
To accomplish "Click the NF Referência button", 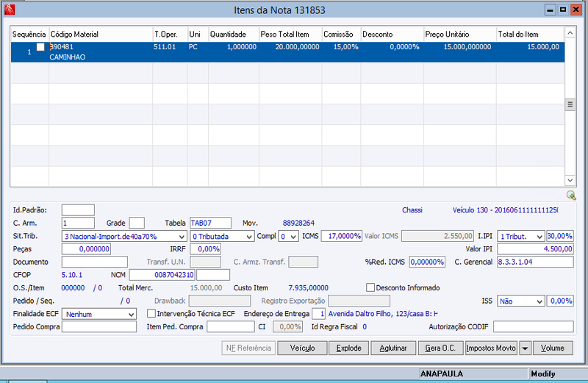I will coord(248,348).
